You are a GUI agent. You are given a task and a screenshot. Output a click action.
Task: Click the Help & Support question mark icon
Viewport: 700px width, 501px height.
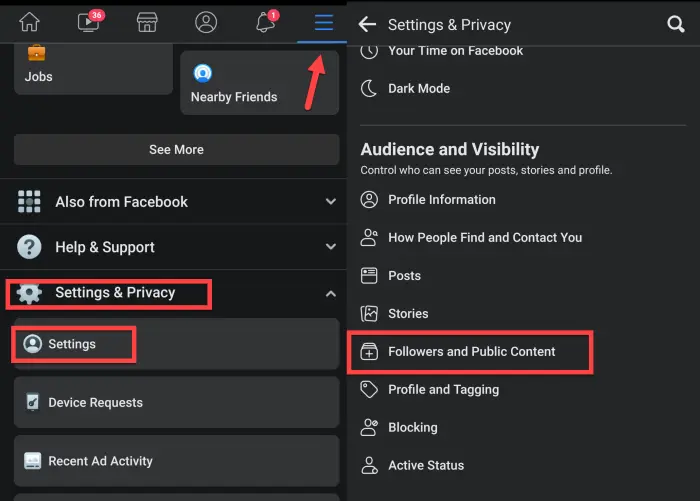(29, 246)
